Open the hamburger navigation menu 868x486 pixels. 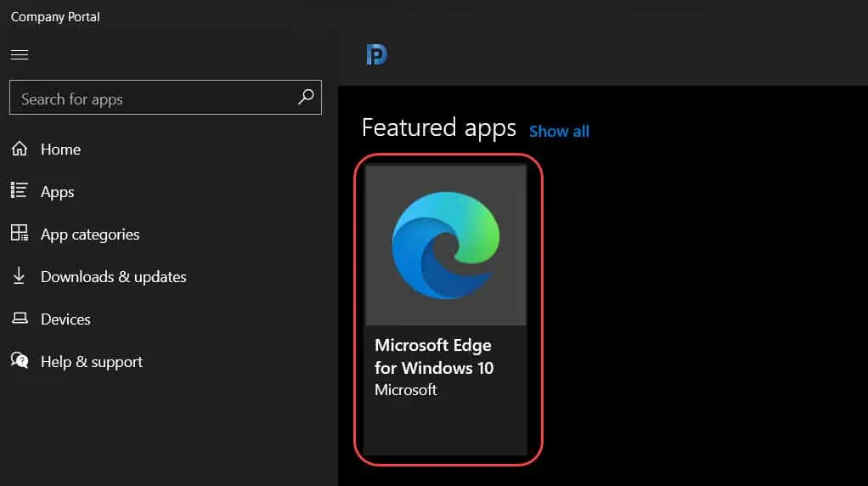(20, 54)
